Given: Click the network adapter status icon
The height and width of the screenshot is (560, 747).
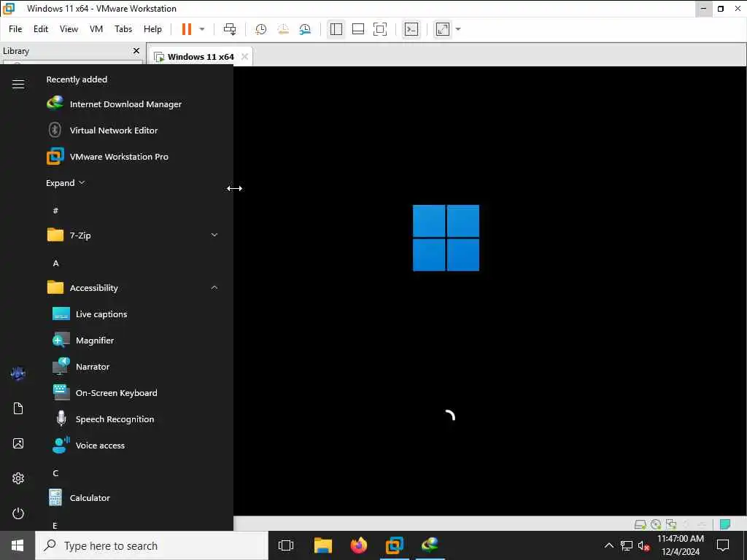Looking at the screenshot, I should tap(671, 524).
